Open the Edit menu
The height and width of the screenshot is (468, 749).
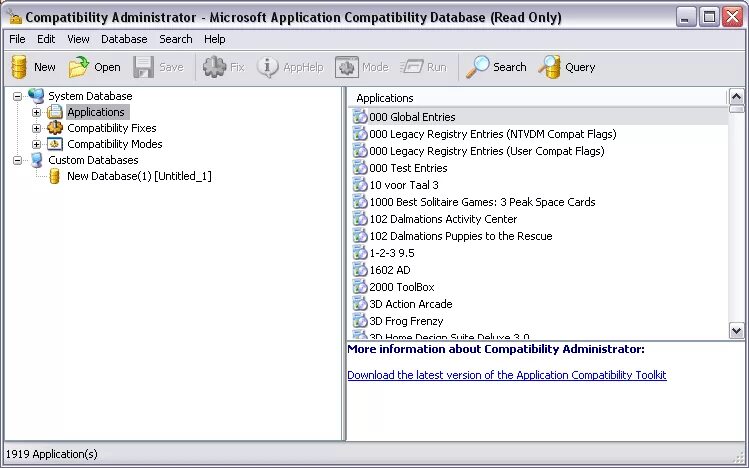(46, 39)
